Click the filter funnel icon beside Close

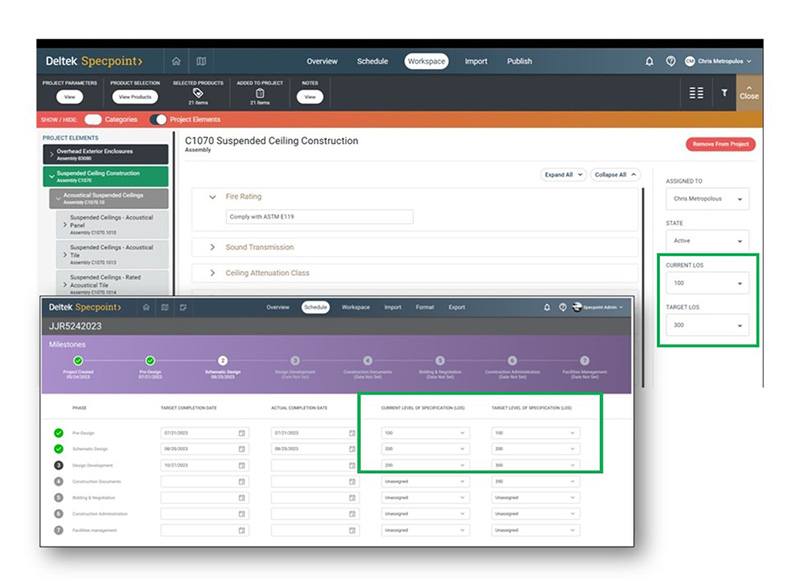724,93
